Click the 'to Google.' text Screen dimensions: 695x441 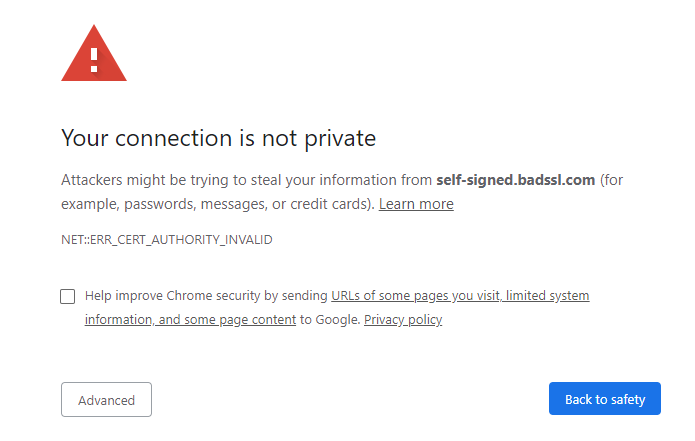point(330,320)
